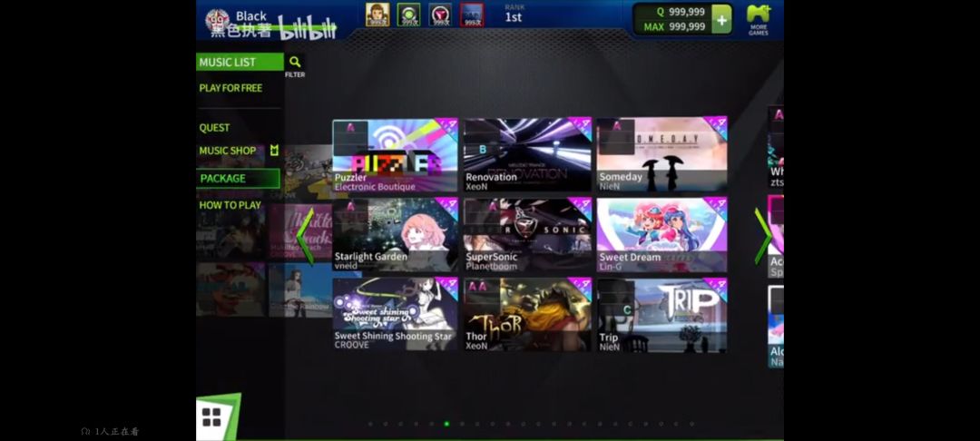
Task: Jump to the first page indicator dot
Action: (370, 424)
